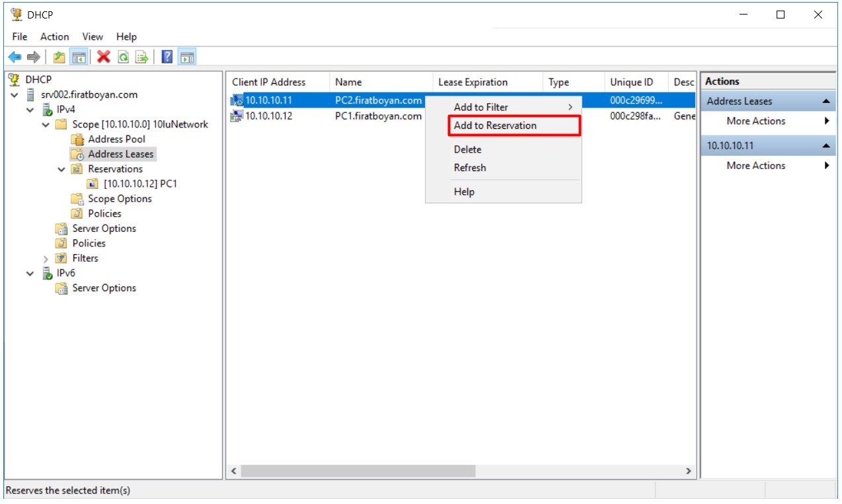The height and width of the screenshot is (504, 842).
Task: Click the blue Help toolbar icon
Action: point(167,57)
